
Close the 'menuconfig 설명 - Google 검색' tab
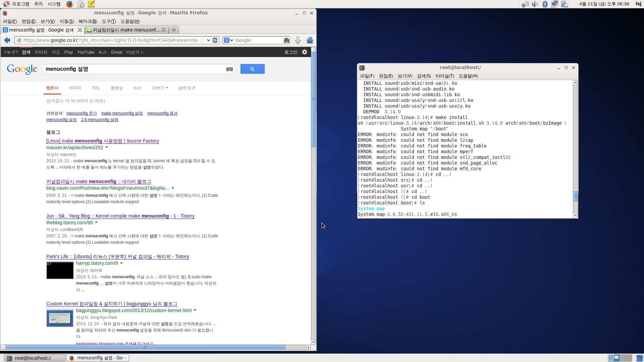(80, 30)
